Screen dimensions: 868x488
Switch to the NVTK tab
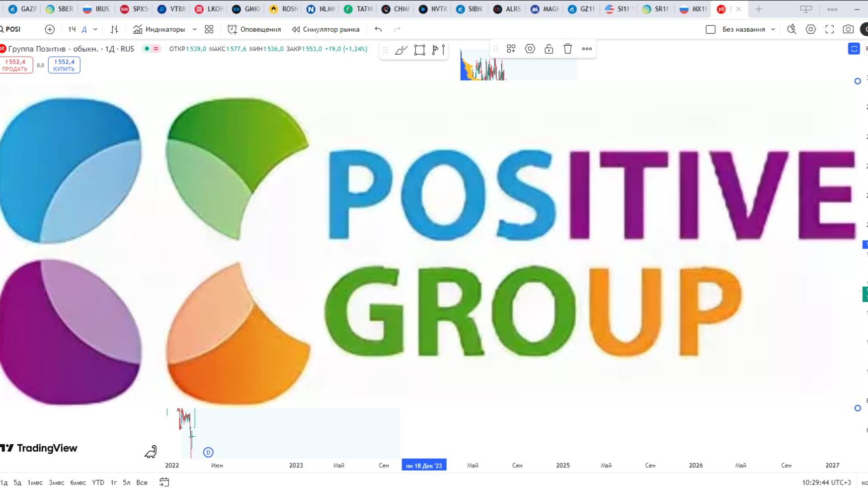point(433,9)
